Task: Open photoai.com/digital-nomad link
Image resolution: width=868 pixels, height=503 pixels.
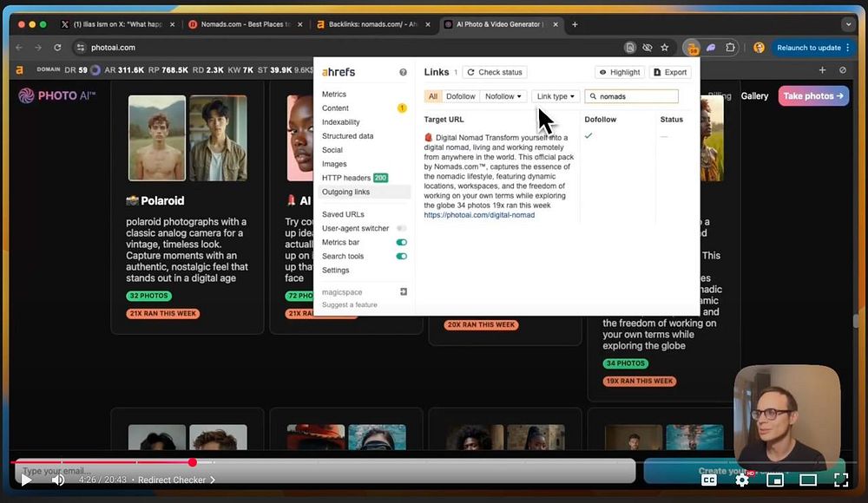Action: 479,215
